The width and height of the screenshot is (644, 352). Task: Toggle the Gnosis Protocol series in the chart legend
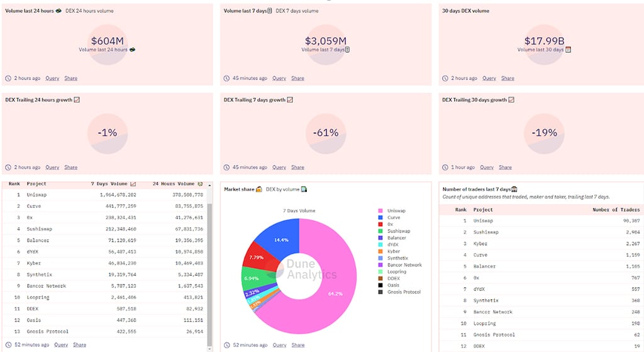399,292
